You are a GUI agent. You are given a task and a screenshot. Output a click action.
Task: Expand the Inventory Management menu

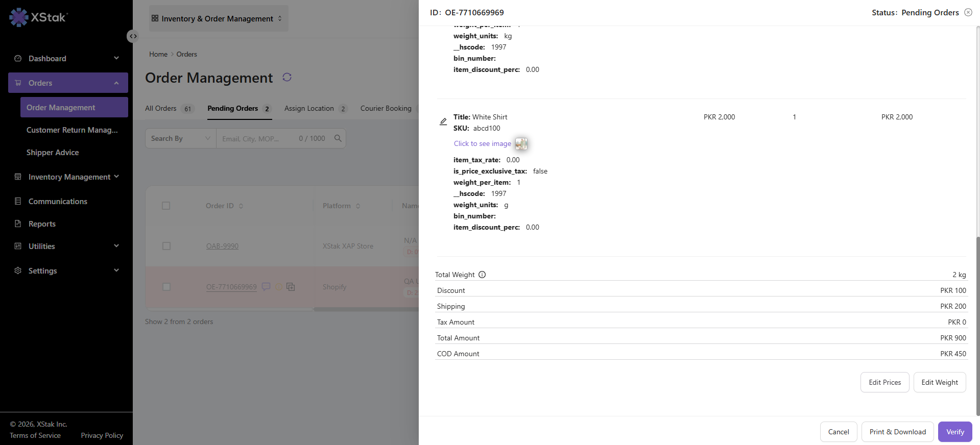click(x=68, y=177)
